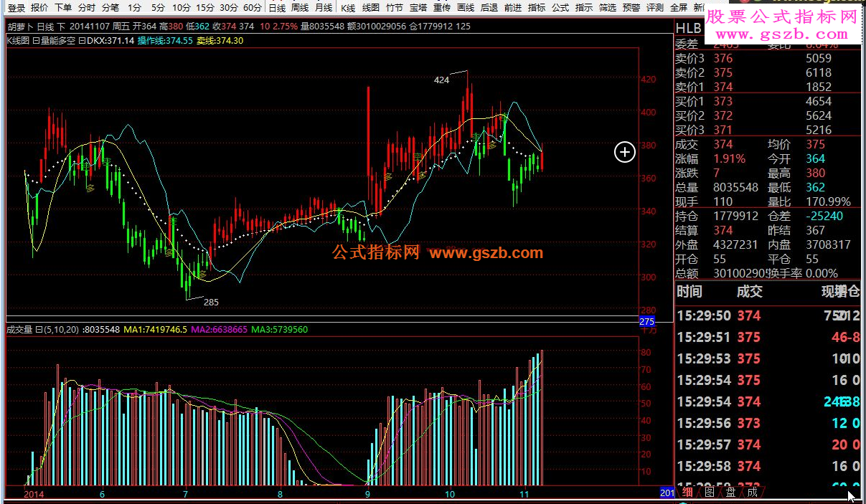Select the 卖价1 row at 374

click(x=767, y=87)
